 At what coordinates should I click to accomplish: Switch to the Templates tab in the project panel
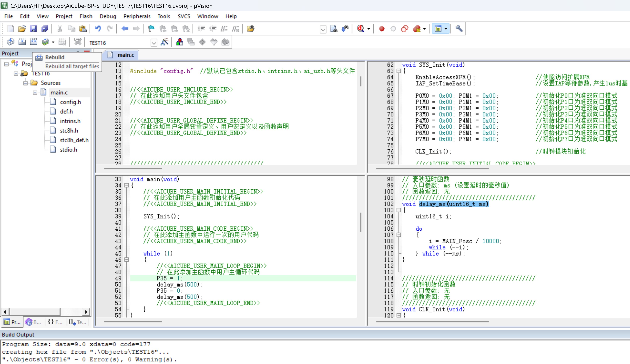[x=78, y=322]
